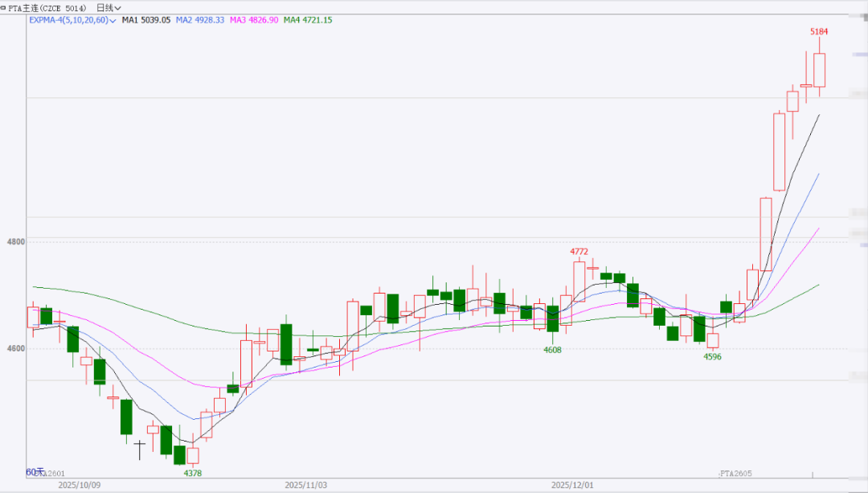Click the 4800 price axis label
868x493 pixels.
click(16, 241)
